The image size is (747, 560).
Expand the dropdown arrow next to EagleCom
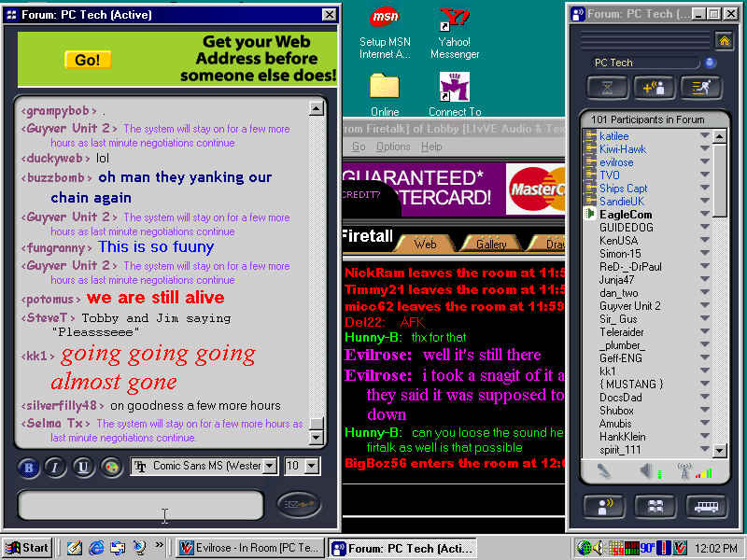(x=705, y=215)
